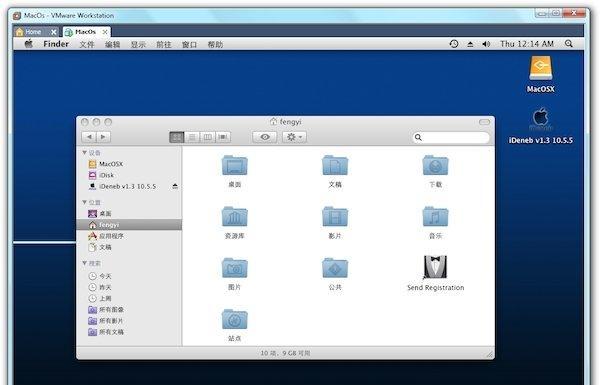The height and width of the screenshot is (385, 600).
Task: Switch to list view
Action: pyautogui.click(x=192, y=137)
